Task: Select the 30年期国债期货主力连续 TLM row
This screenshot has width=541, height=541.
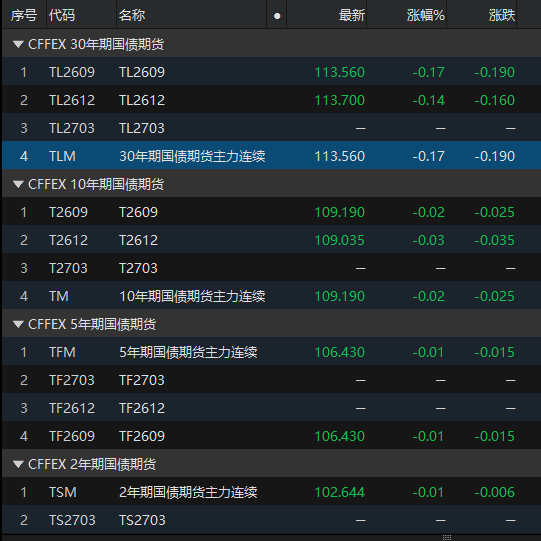Action: tap(272, 156)
